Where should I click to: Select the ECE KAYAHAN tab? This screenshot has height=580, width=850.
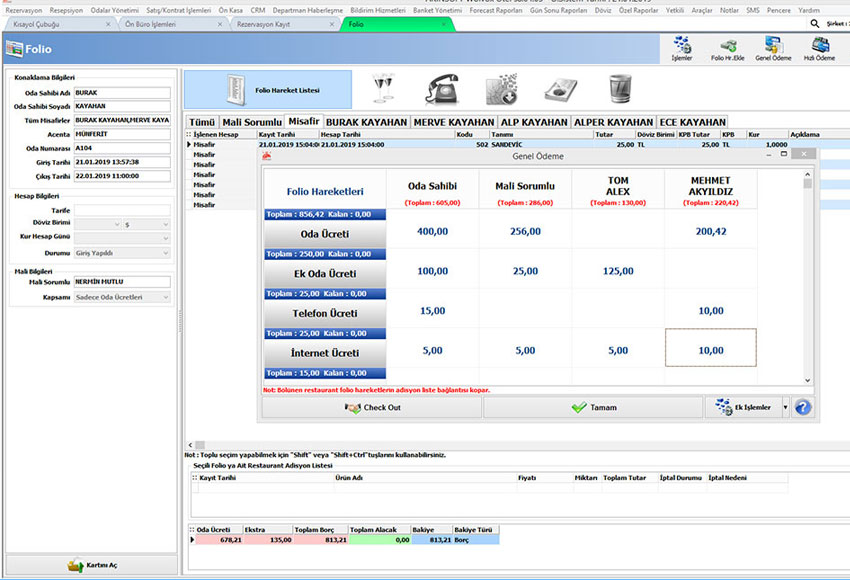tap(692, 122)
